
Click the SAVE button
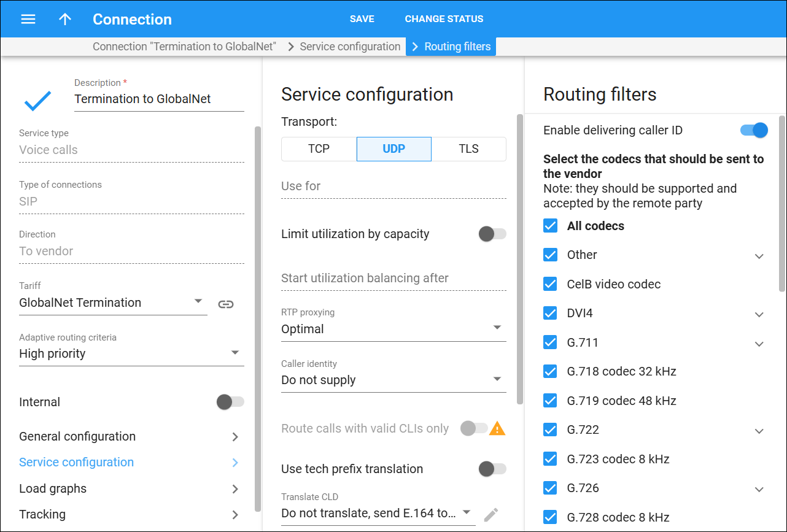[362, 19]
